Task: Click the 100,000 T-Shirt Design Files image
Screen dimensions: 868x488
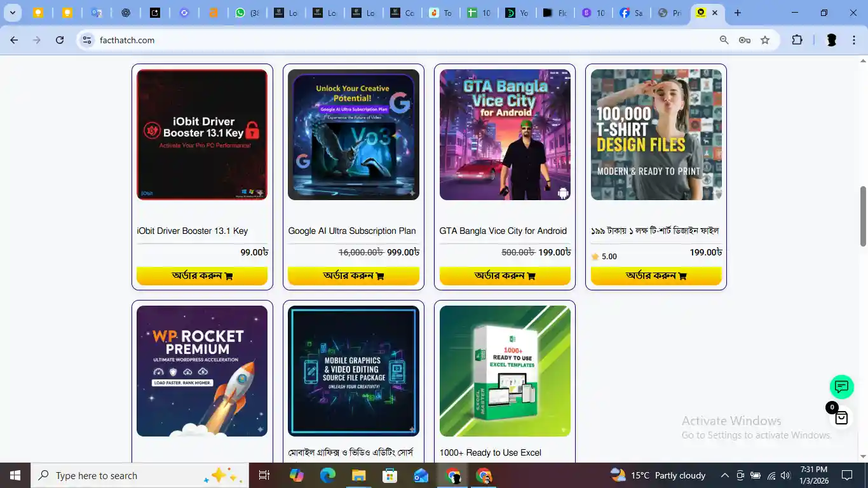Action: [656, 135]
